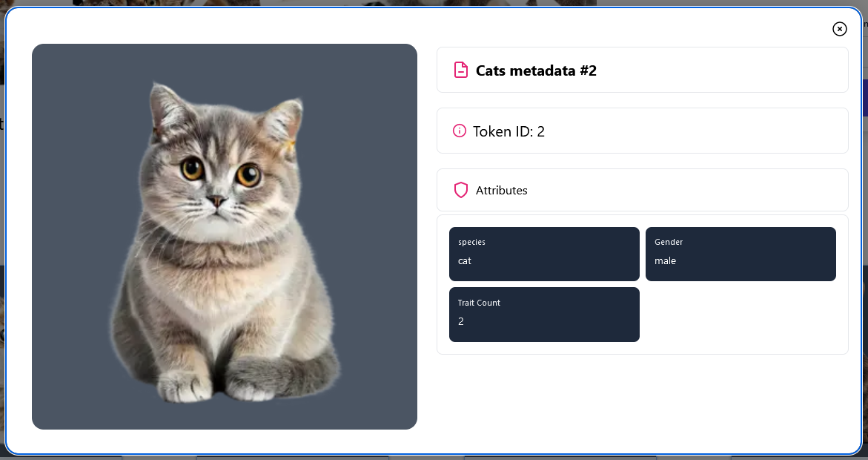Click the info circle icon by Token ID
The height and width of the screenshot is (460, 868).
tap(460, 131)
